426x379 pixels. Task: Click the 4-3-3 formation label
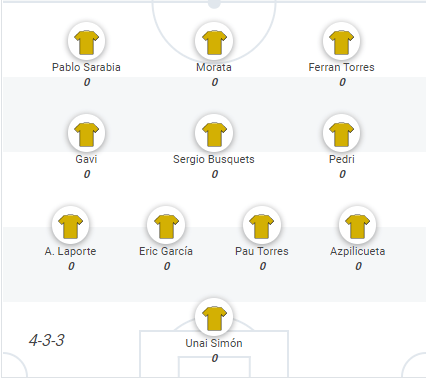tap(47, 340)
